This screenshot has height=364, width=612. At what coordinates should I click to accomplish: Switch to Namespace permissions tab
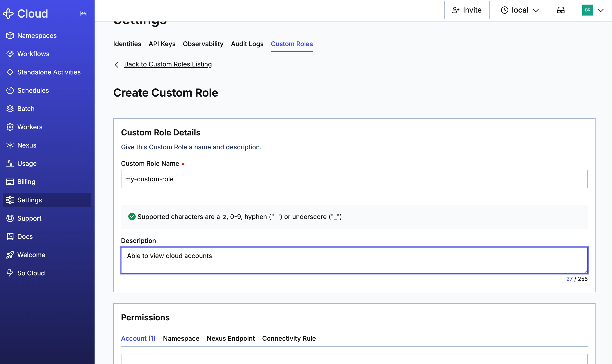tap(181, 338)
